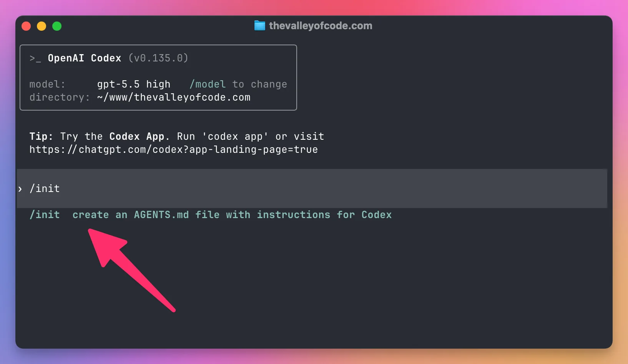Click the version text (v0.135.0)
Image resolution: width=628 pixels, height=364 pixels.
pos(158,58)
